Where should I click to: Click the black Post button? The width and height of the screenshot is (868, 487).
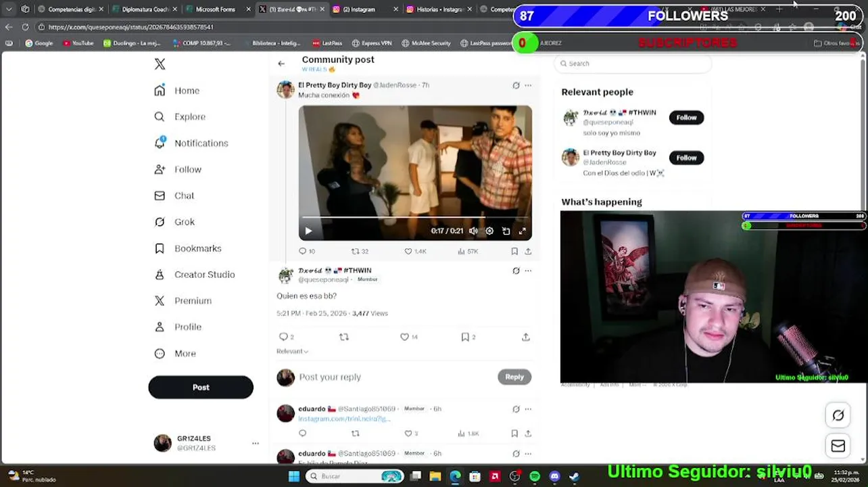201,388
